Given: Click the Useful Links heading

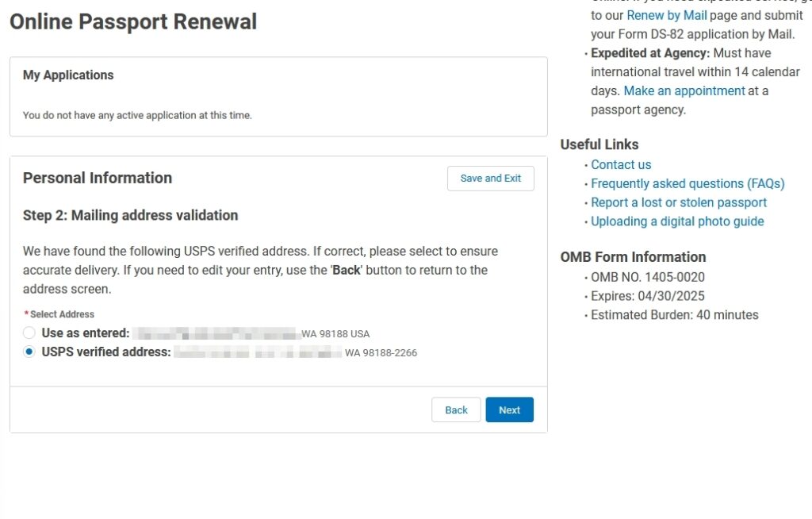Looking at the screenshot, I should (599, 144).
